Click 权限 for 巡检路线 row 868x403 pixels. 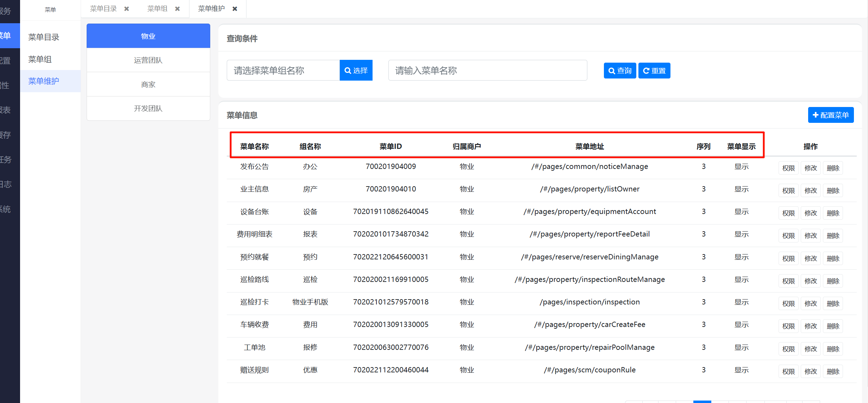(788, 281)
